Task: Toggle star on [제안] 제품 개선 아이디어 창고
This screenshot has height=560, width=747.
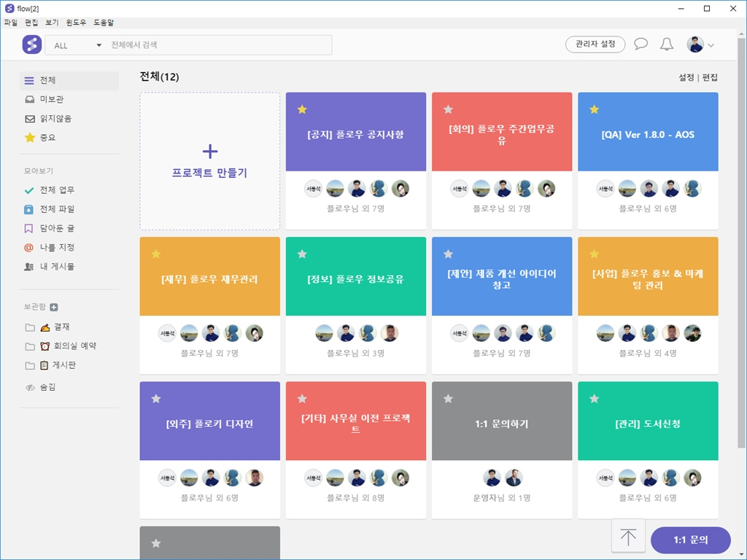Action: [x=449, y=254]
